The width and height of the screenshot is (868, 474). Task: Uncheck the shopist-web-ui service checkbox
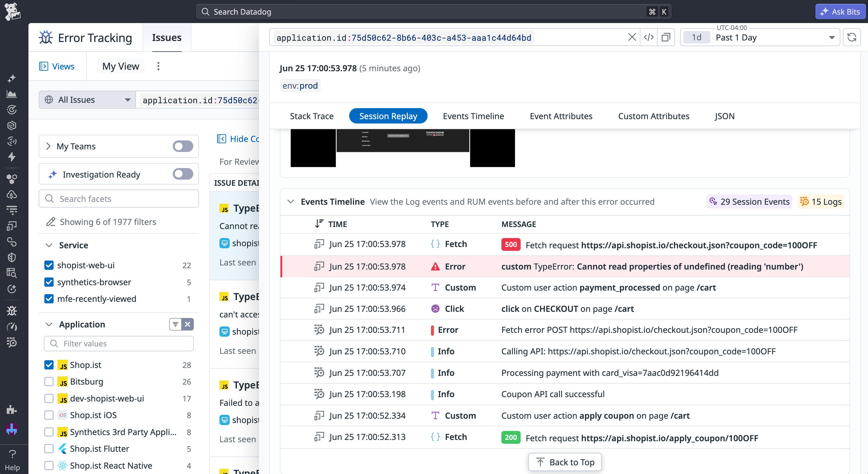click(x=49, y=265)
